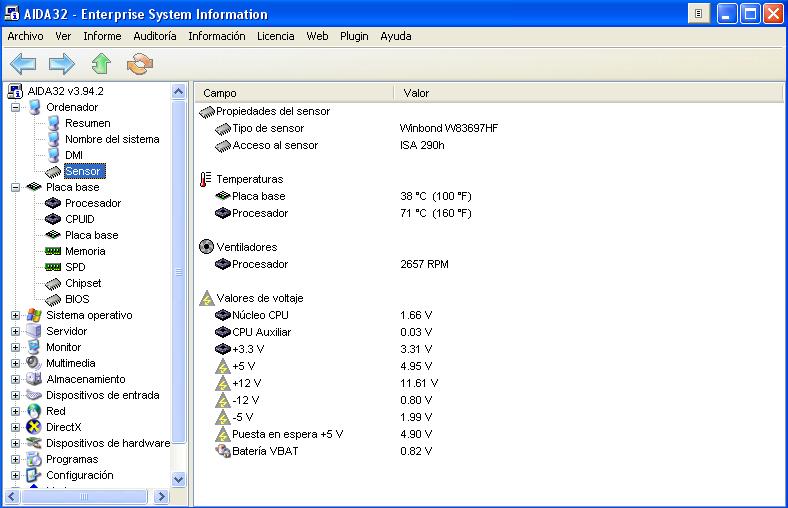788x508 pixels.
Task: Open the Ayuda menu
Action: [x=395, y=36]
